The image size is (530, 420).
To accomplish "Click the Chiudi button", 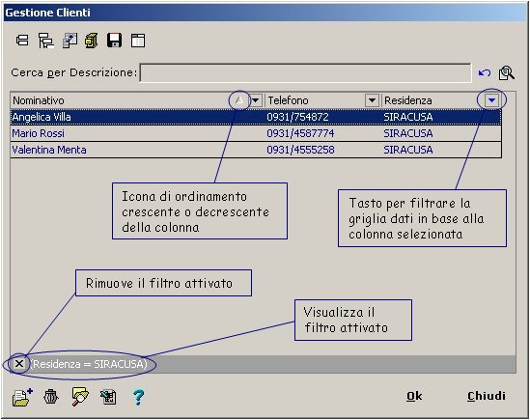I will tap(487, 396).
